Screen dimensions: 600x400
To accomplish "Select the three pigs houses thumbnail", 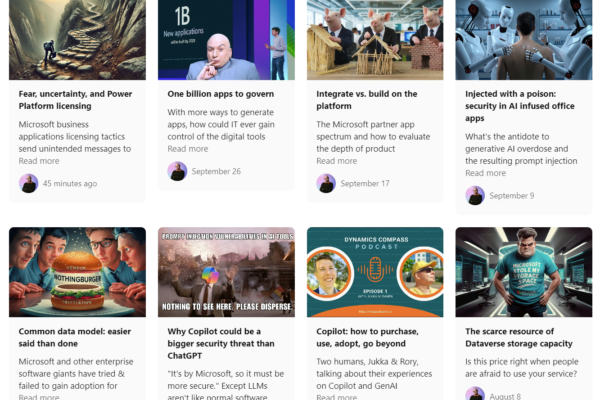I will pos(375,40).
